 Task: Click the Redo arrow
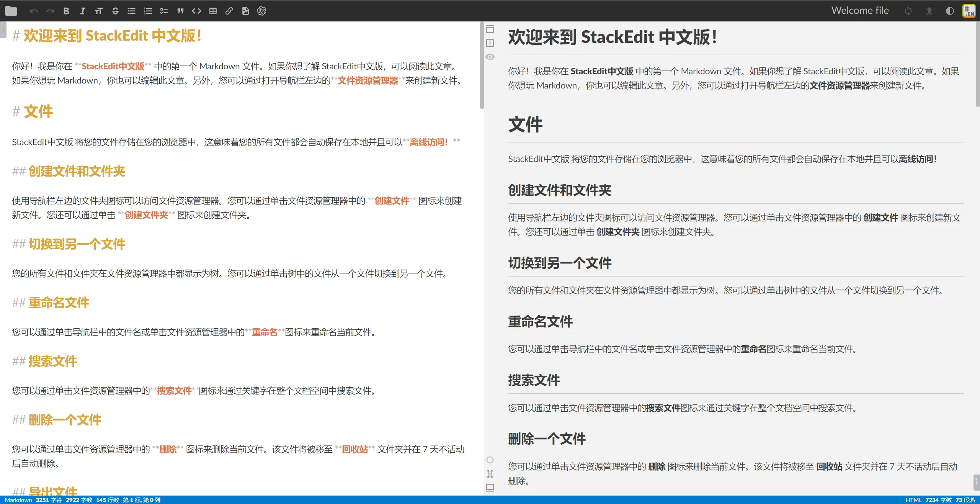point(50,11)
